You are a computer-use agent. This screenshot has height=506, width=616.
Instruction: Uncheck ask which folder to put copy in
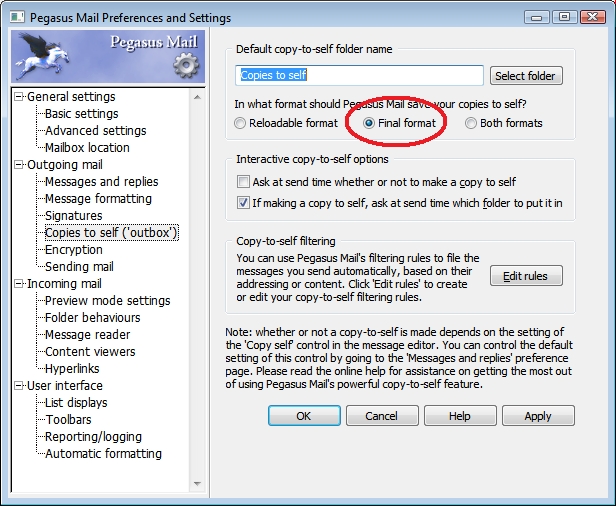[243, 202]
